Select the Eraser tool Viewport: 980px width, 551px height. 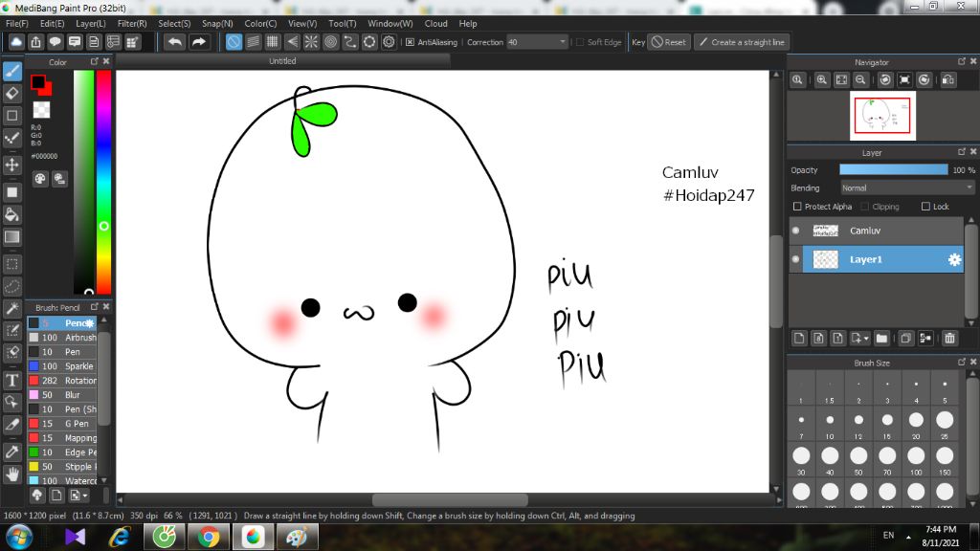(x=11, y=94)
